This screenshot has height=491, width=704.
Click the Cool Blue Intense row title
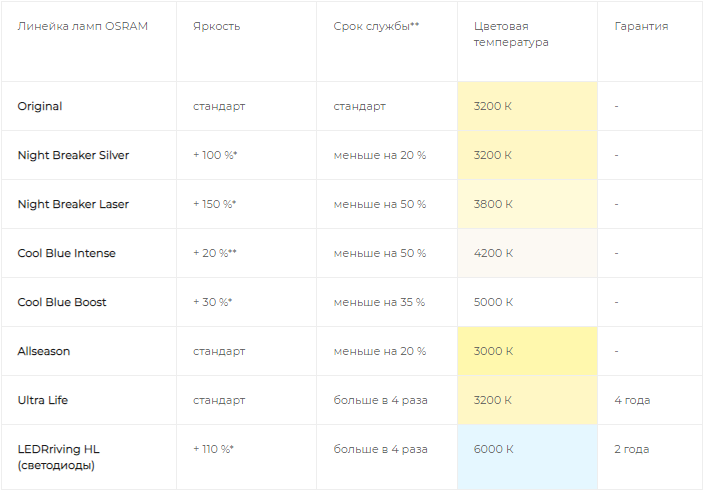(66, 253)
